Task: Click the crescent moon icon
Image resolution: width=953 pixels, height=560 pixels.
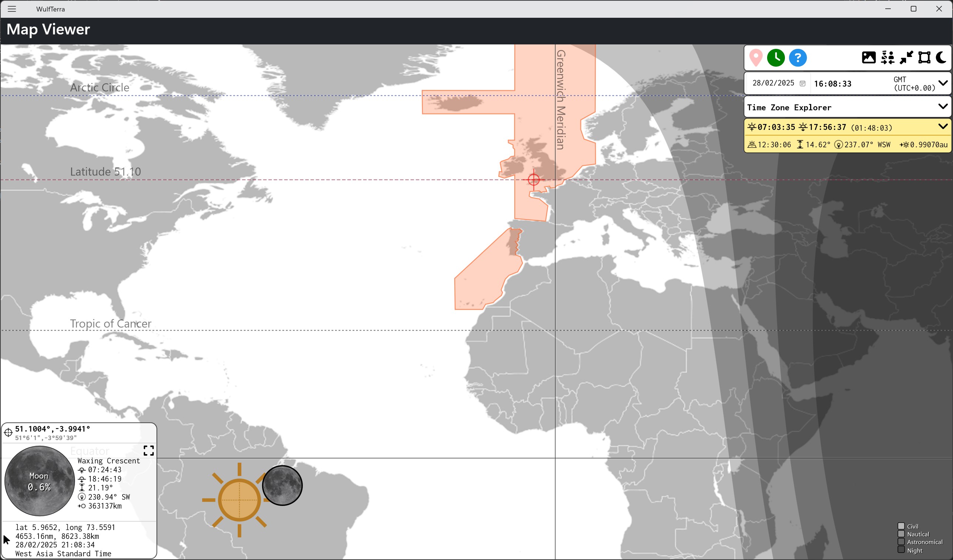Action: pos(941,58)
